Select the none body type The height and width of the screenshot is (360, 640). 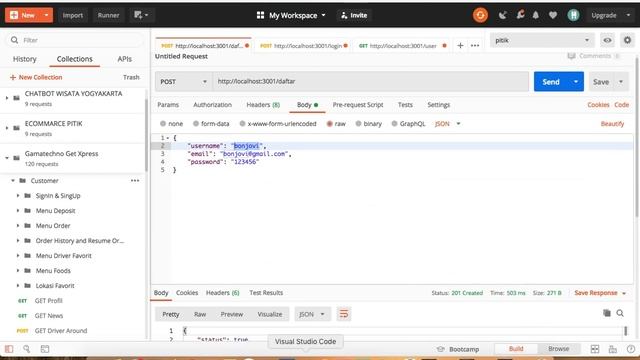click(163, 124)
